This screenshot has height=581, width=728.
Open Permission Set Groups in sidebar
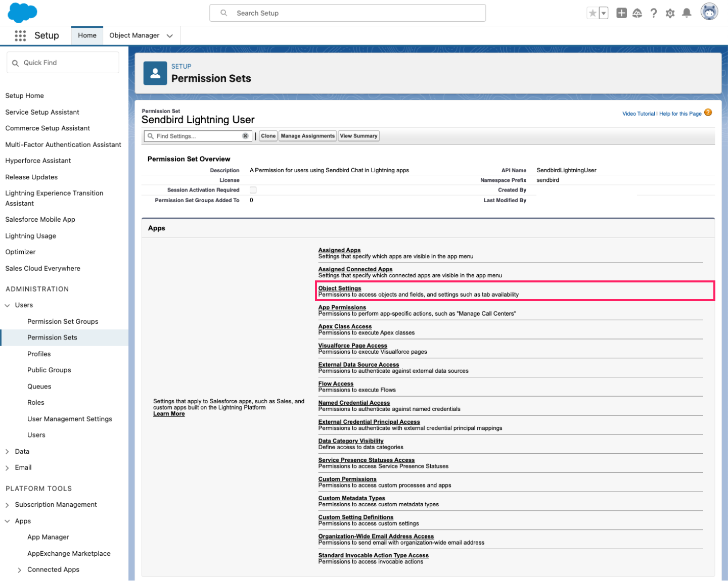63,321
